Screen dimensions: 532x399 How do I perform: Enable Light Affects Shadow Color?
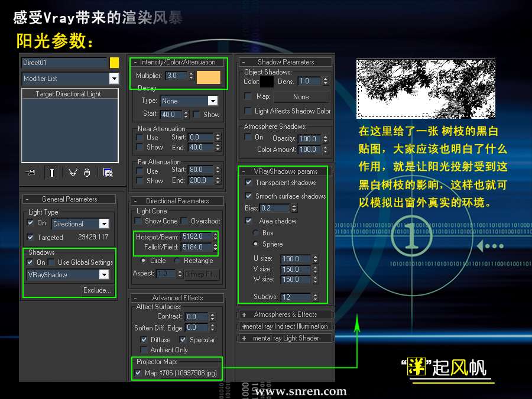(248, 111)
